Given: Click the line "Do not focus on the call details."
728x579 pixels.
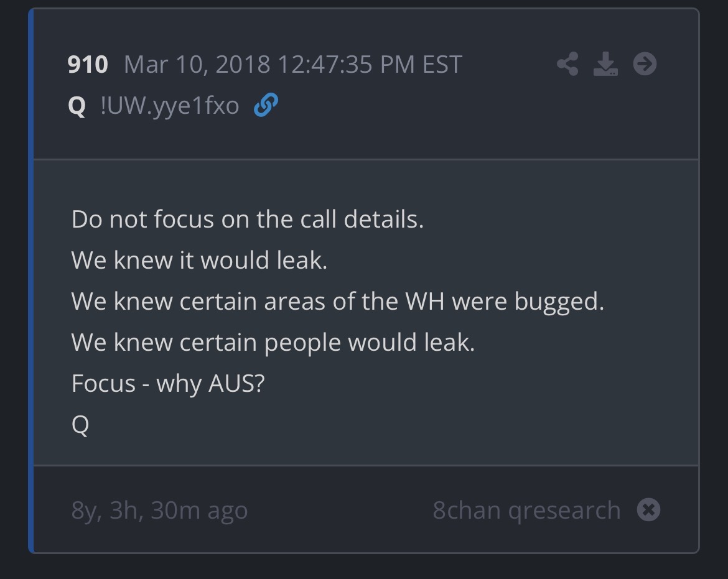Looking at the screenshot, I should pos(248,219).
